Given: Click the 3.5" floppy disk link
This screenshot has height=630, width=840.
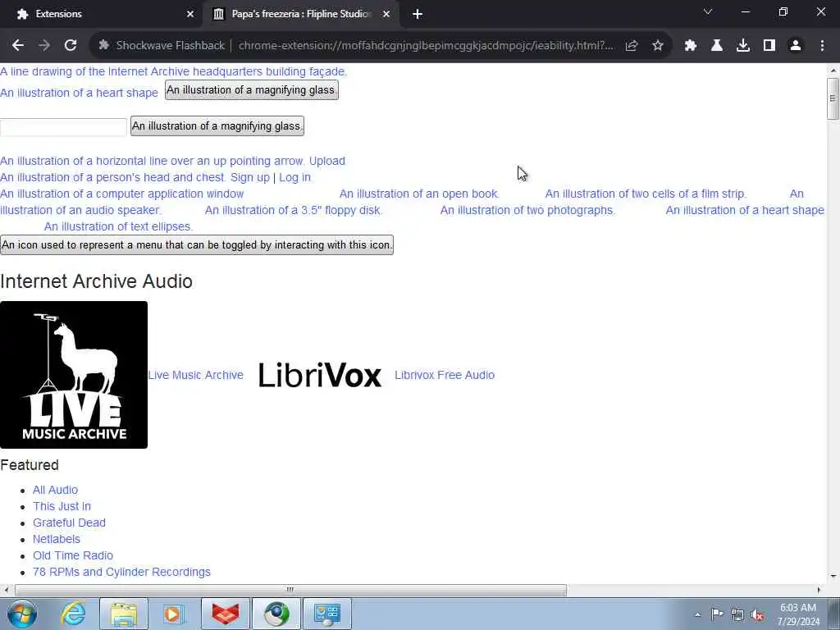Looking at the screenshot, I should [294, 210].
